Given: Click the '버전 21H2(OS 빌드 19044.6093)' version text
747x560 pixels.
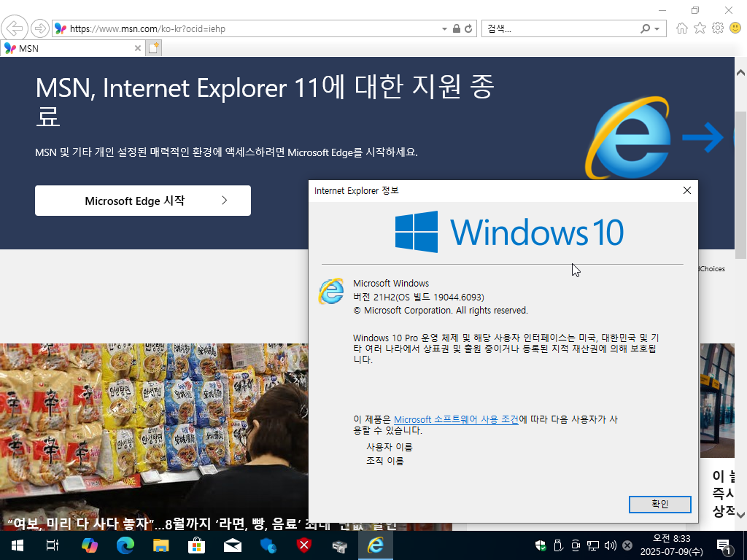Looking at the screenshot, I should click(418, 297).
